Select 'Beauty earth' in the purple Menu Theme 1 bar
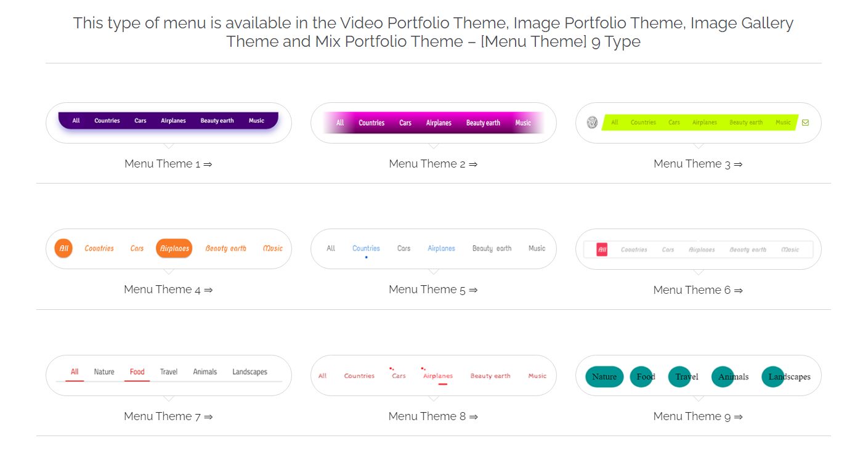This screenshot has height=462, width=868. pyautogui.click(x=217, y=121)
